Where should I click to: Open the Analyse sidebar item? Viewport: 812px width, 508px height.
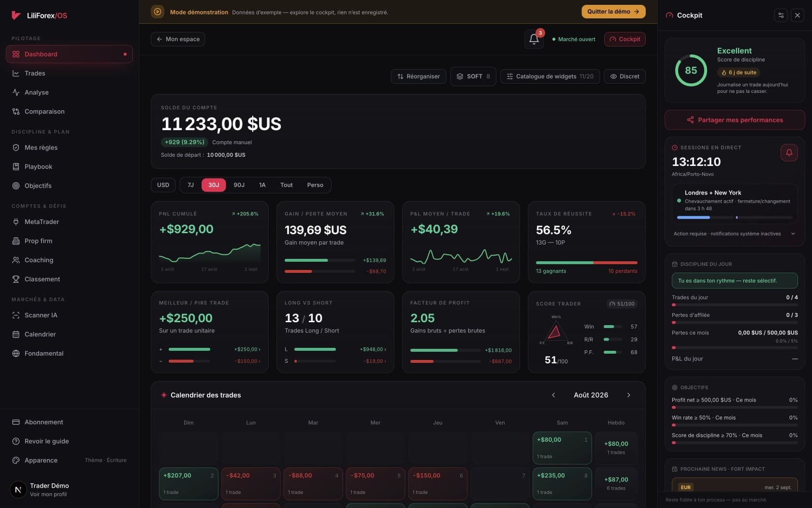tap(69, 92)
